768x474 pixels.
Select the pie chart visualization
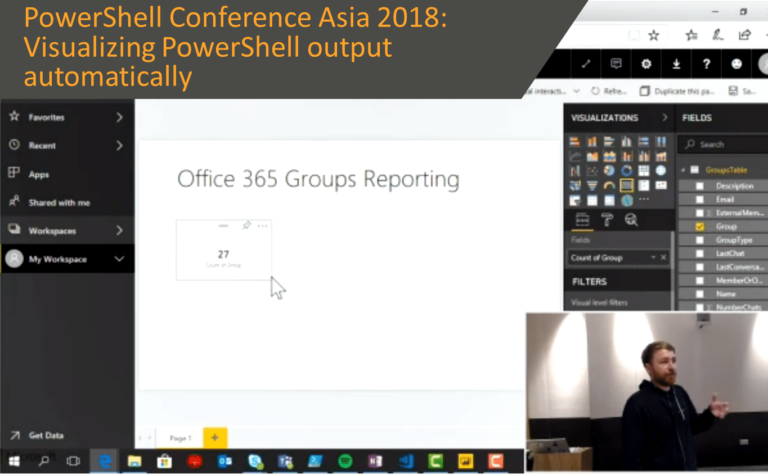click(609, 171)
